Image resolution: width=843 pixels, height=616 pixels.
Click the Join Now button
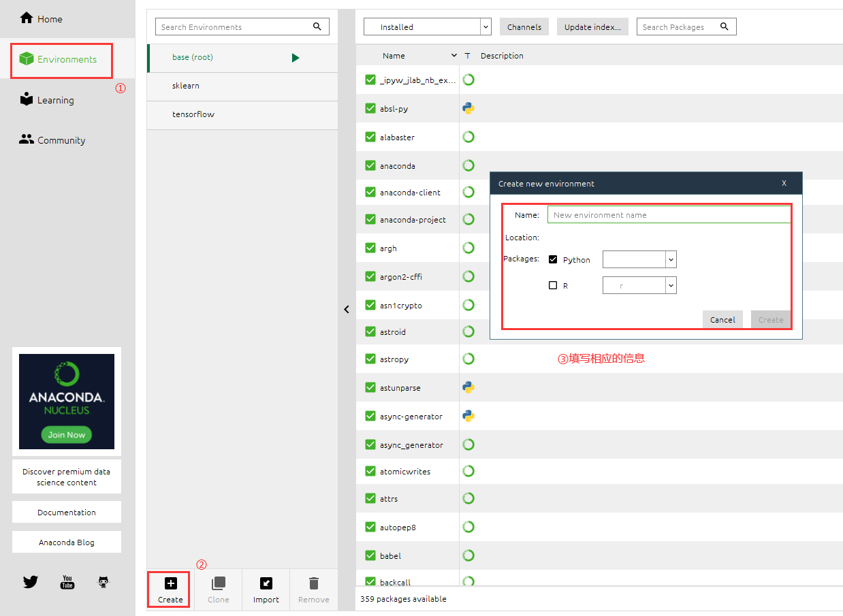67,434
